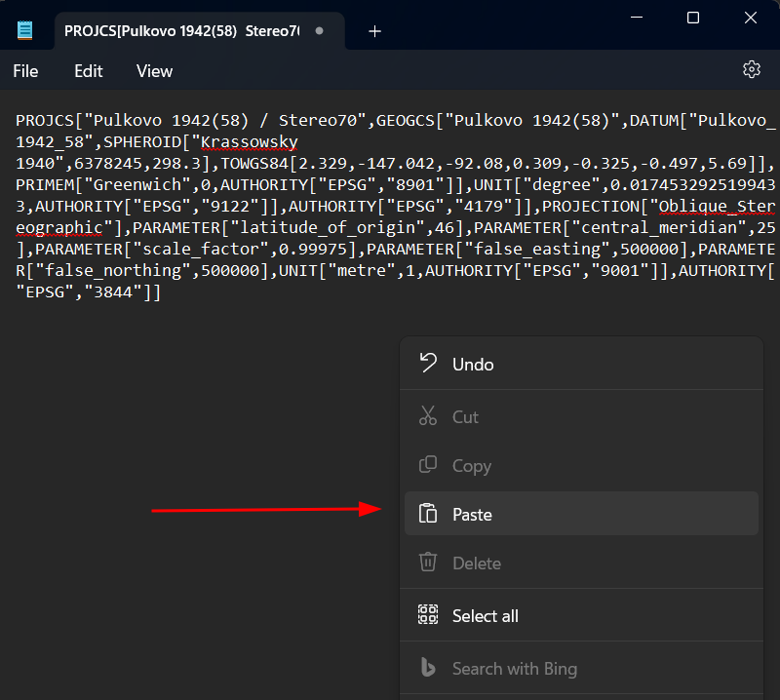Place cursor on underlined word Krassowsky

point(249,141)
